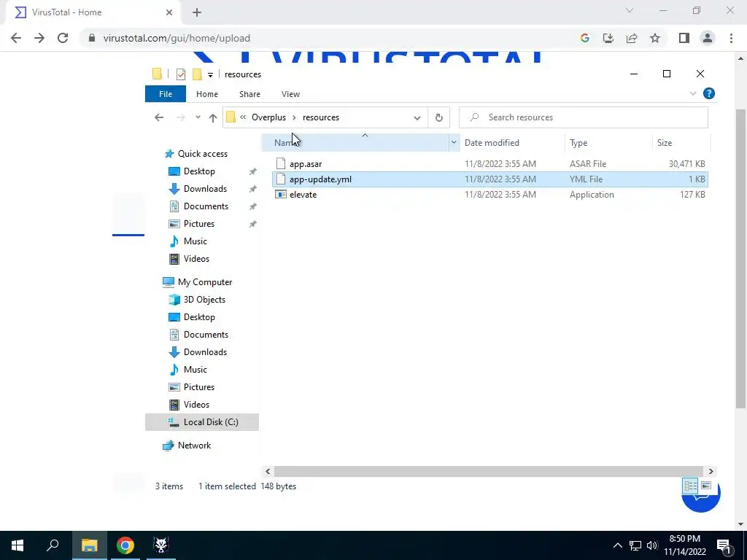The image size is (747, 560).
Task: Sort by Type column header
Action: [x=578, y=142]
